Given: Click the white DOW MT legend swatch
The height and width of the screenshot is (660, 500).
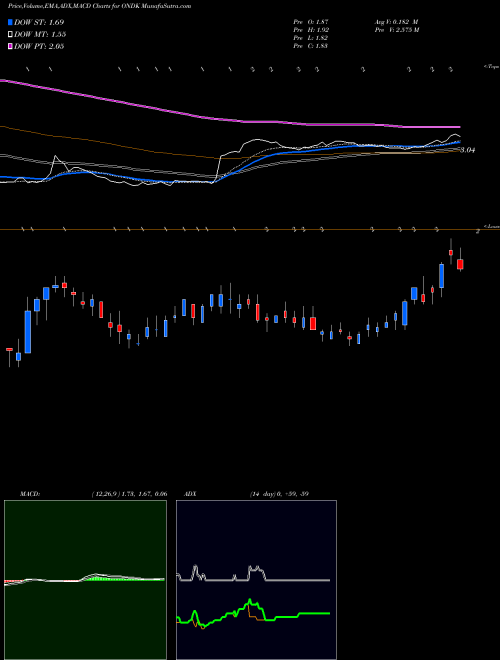Looking at the screenshot, I should coord(10,34).
